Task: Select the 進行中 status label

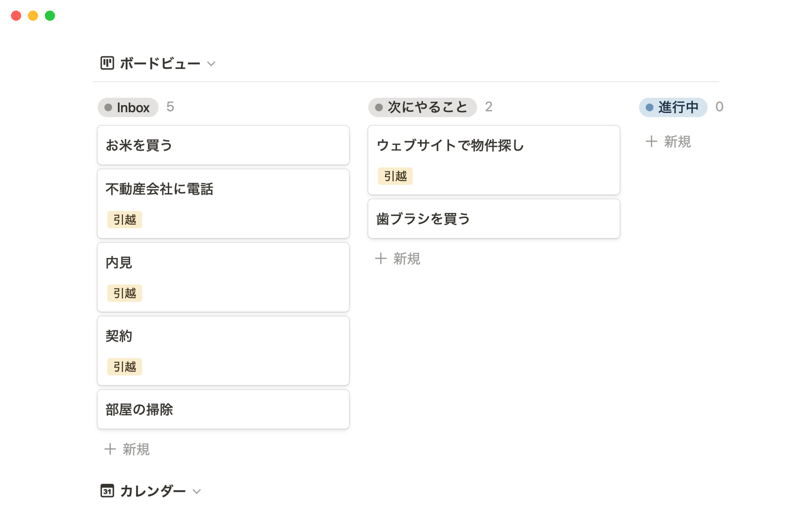Action: coord(673,108)
